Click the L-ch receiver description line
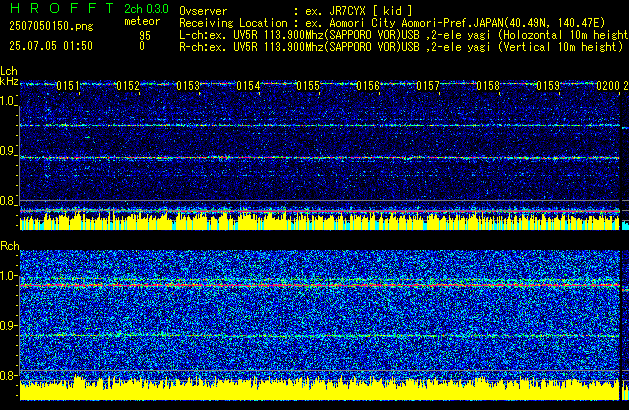The image size is (629, 410). pyautogui.click(x=404, y=35)
